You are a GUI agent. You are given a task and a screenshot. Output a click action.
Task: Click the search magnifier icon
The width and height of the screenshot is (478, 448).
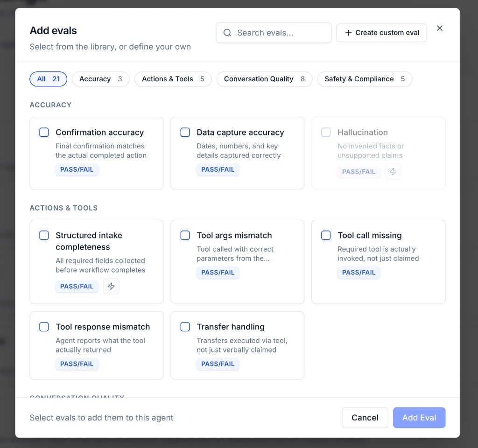[227, 33]
